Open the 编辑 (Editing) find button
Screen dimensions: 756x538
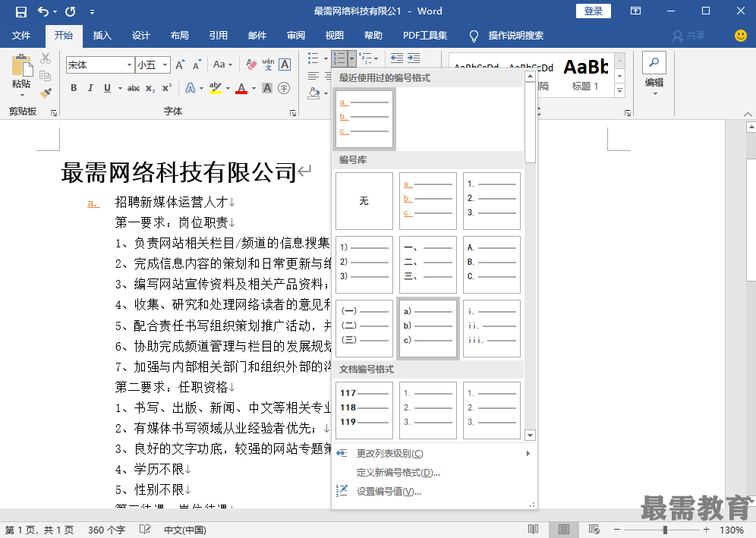(x=654, y=72)
